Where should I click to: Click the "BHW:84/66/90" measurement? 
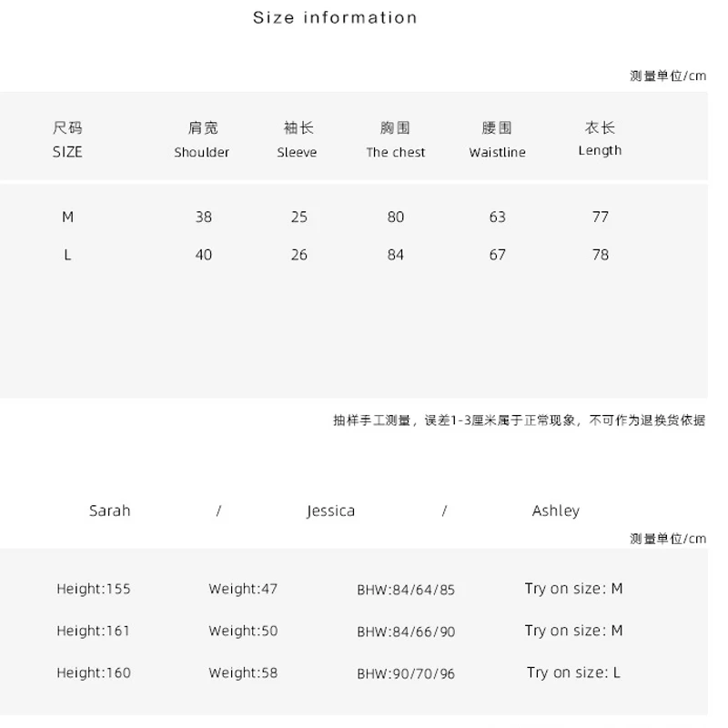pyautogui.click(x=406, y=632)
